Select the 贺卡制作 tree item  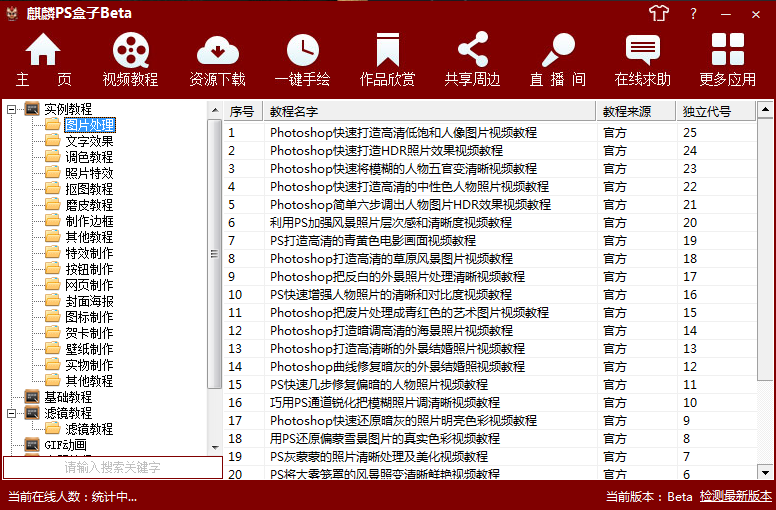point(90,333)
